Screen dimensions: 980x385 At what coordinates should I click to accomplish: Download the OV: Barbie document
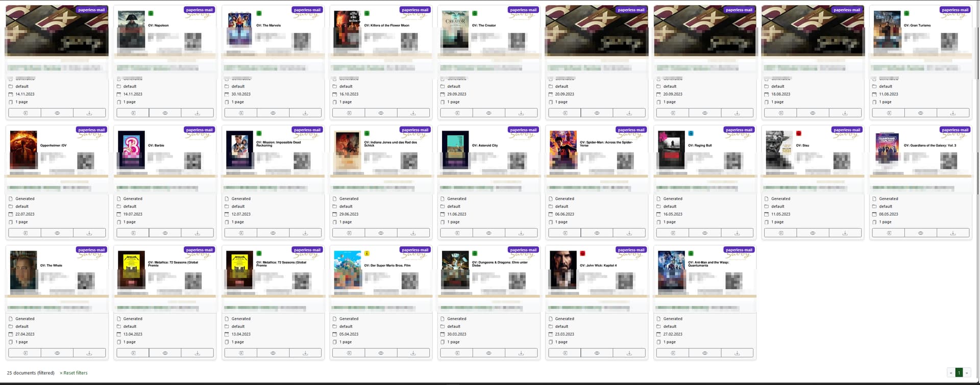tap(198, 233)
